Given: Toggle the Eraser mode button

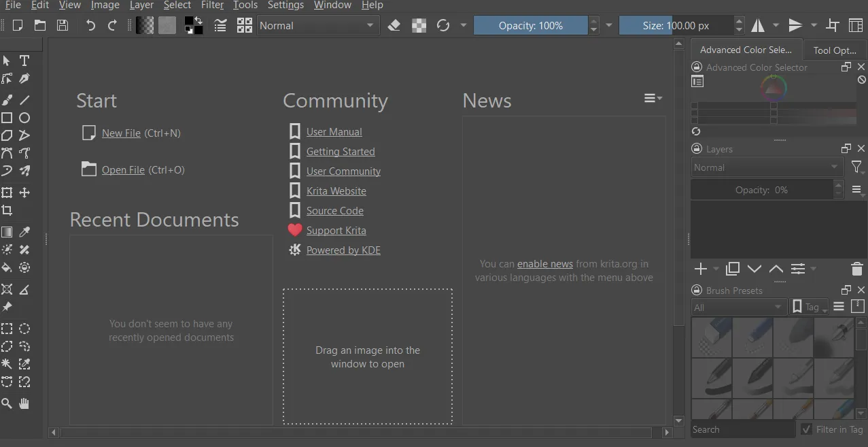Looking at the screenshot, I should (394, 26).
